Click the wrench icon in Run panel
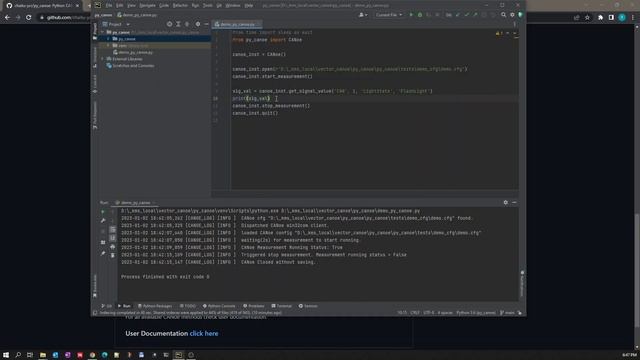Screen dimensions: 640x360 point(103,221)
